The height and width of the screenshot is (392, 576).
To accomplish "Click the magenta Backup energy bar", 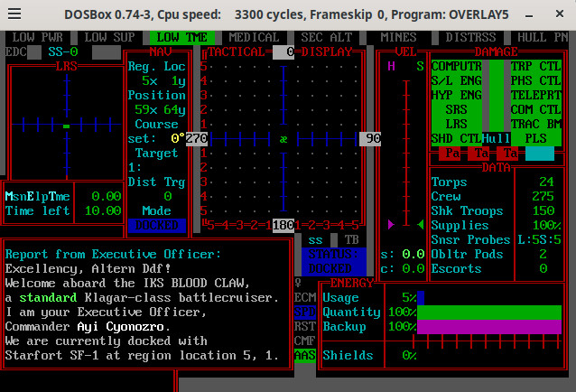I will coord(488,326).
